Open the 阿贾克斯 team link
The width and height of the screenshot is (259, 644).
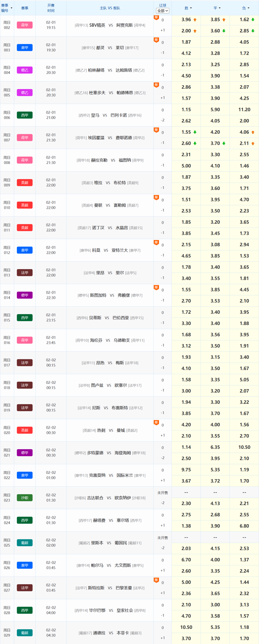point(125,25)
